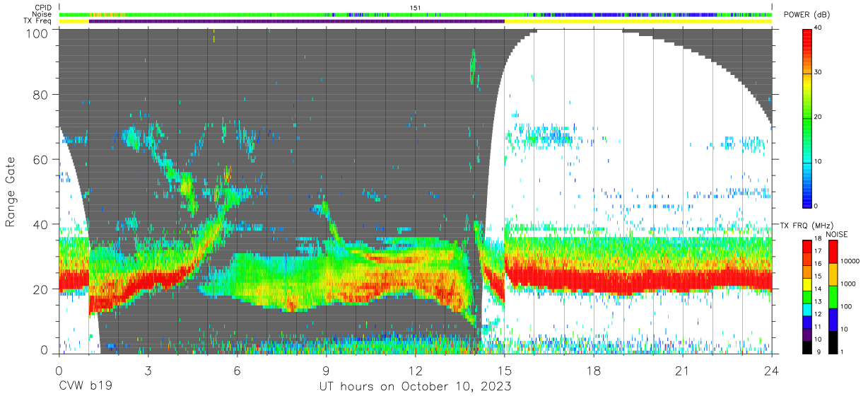This screenshot has height=401, width=868.
Task: Click the 'UT hours on October 10, 2023' caption
Action: [x=414, y=387]
